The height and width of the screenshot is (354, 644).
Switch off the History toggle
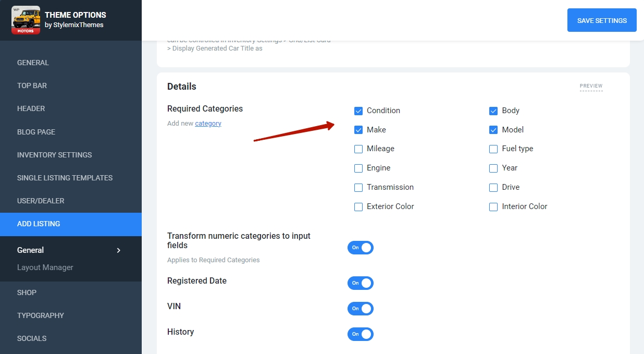(361, 334)
